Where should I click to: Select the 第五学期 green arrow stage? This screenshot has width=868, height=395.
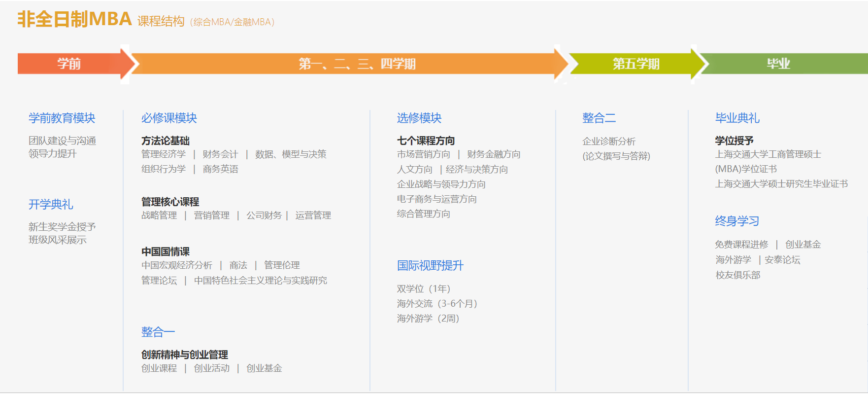tap(635, 64)
